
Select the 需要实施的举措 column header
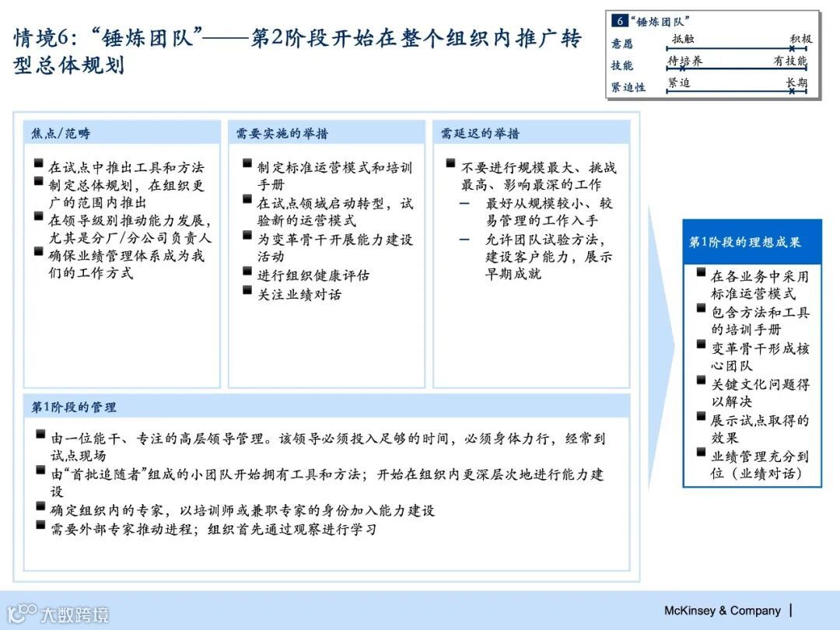pos(327,133)
